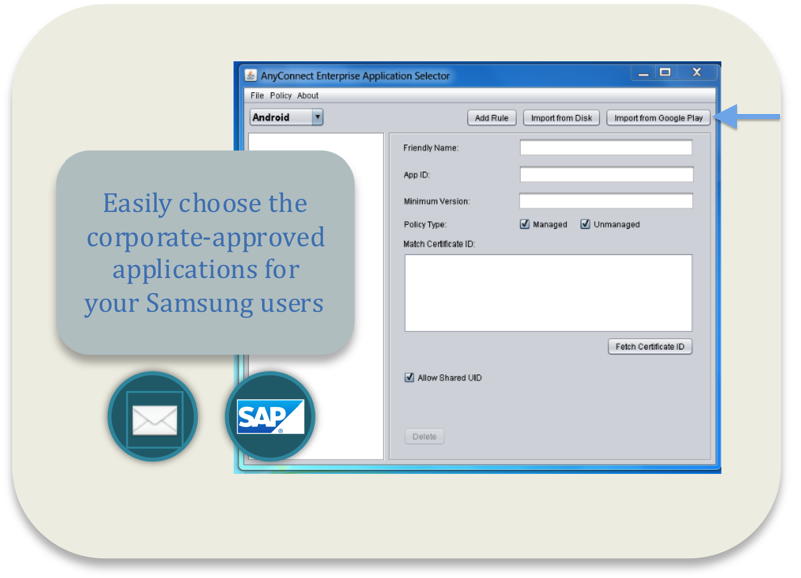Select Import from Google Play button
The width and height of the screenshot is (801, 578).
point(658,118)
